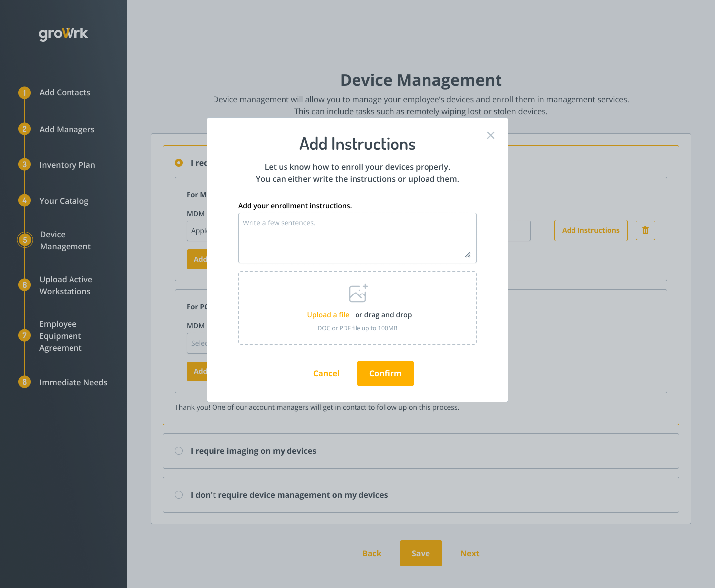Click the step 5 Device Management circle
715x588 pixels.
[24, 240]
